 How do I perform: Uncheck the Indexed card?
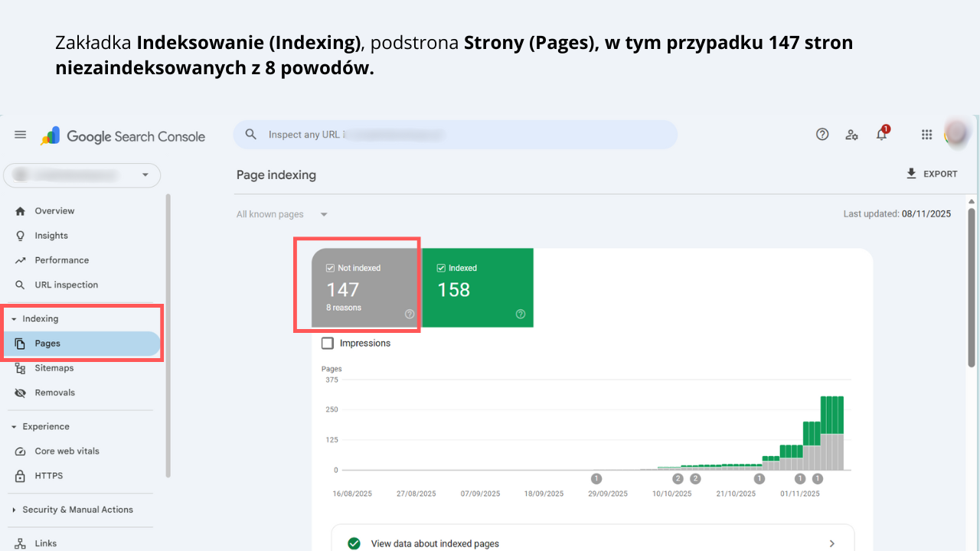point(442,268)
